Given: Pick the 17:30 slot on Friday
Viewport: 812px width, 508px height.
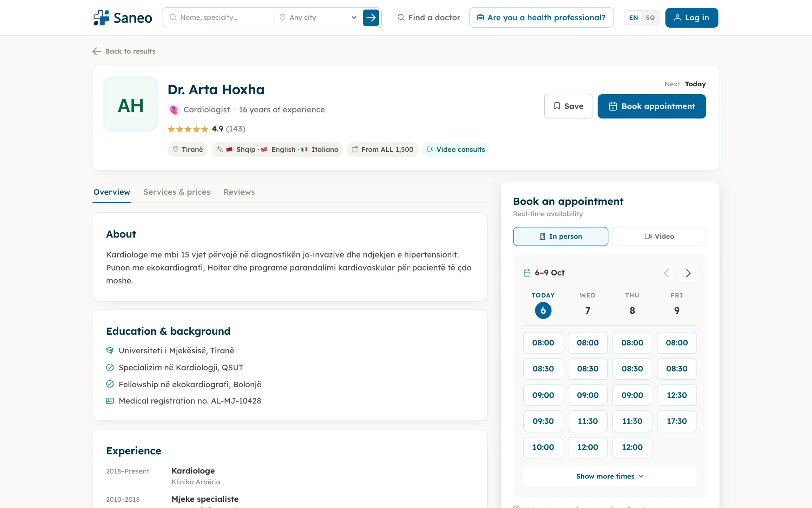Looking at the screenshot, I should click(677, 421).
